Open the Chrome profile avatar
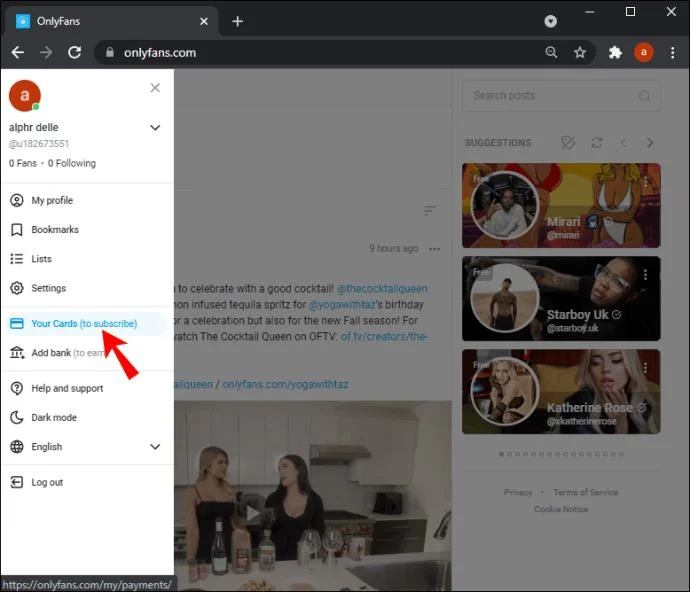This screenshot has width=690, height=592. [x=643, y=52]
